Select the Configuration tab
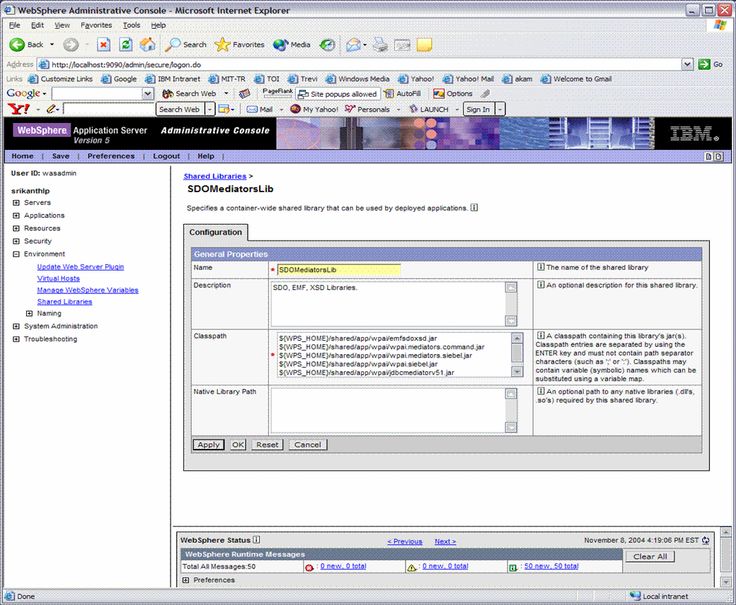The width and height of the screenshot is (736, 605). point(215,232)
